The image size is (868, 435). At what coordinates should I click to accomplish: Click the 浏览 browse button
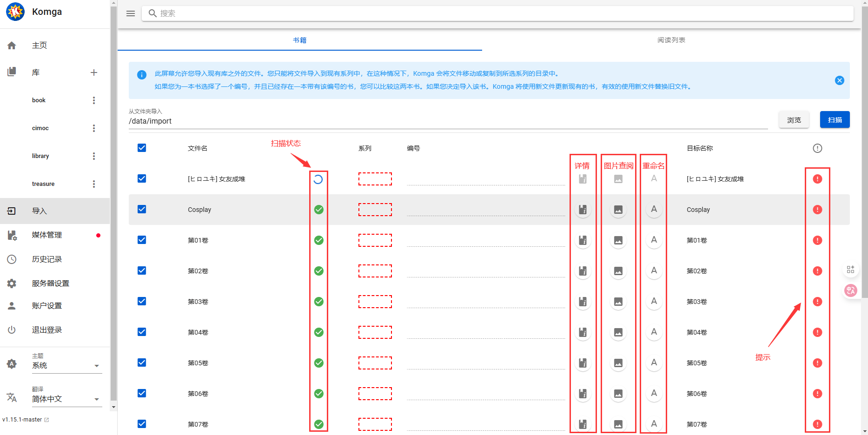[794, 120]
